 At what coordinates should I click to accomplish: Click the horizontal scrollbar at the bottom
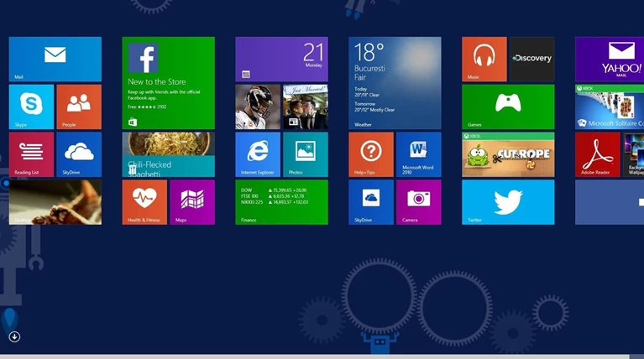tap(315, 356)
